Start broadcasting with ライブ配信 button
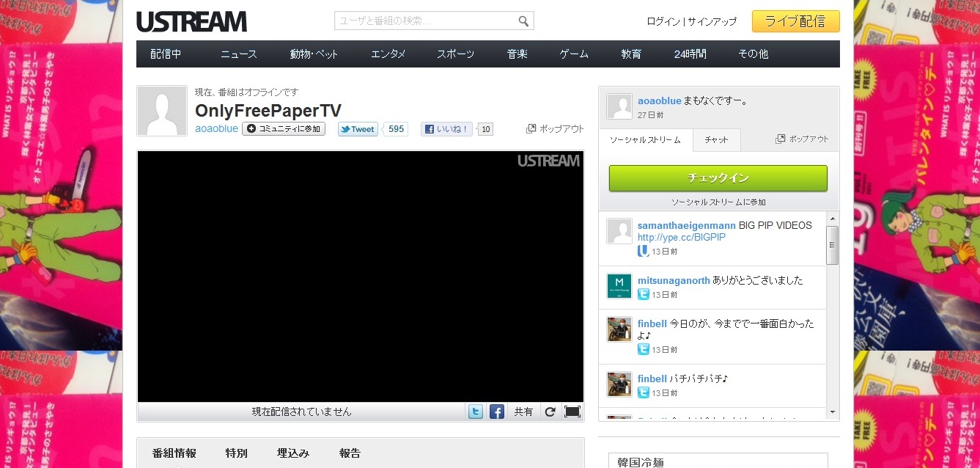The height and width of the screenshot is (468, 980). 795,21
